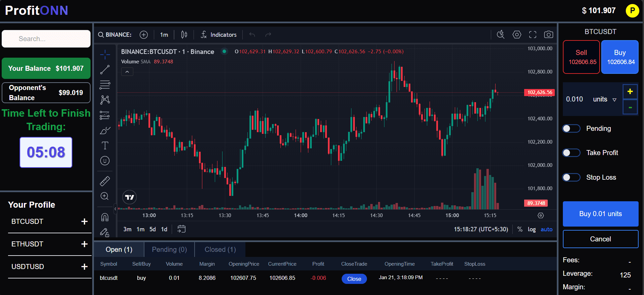Expand USDTUSD in Your Profile

point(84,267)
